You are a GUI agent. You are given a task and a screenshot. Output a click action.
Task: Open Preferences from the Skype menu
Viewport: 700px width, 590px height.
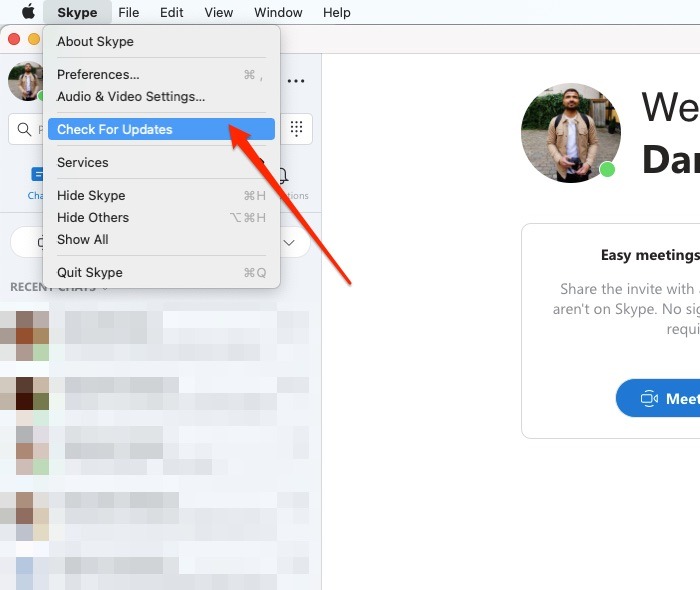point(161,75)
